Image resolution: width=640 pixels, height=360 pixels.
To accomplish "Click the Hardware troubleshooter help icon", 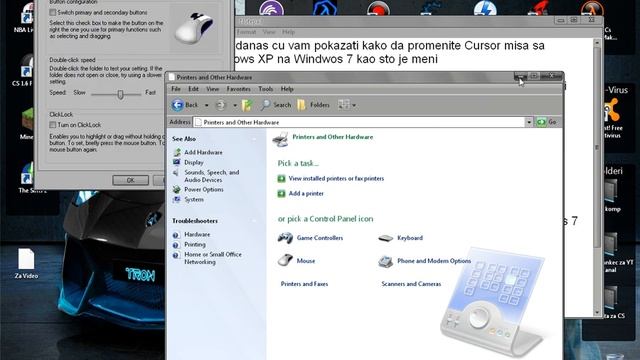I will (176, 235).
